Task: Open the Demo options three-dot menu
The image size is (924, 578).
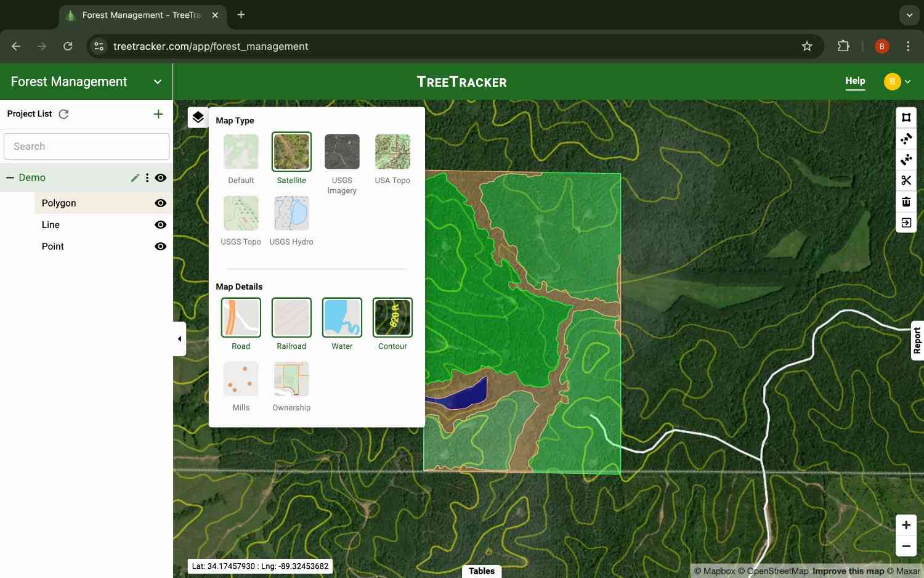Action: (147, 177)
